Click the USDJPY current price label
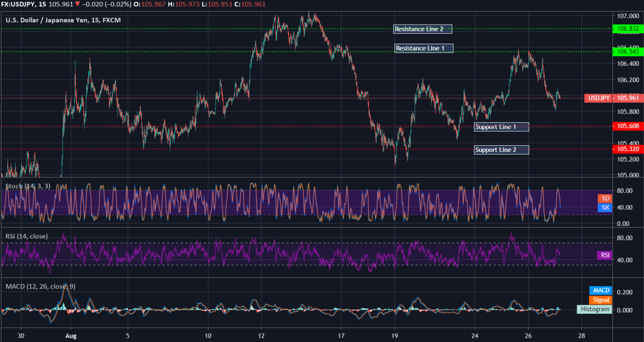 pos(598,98)
